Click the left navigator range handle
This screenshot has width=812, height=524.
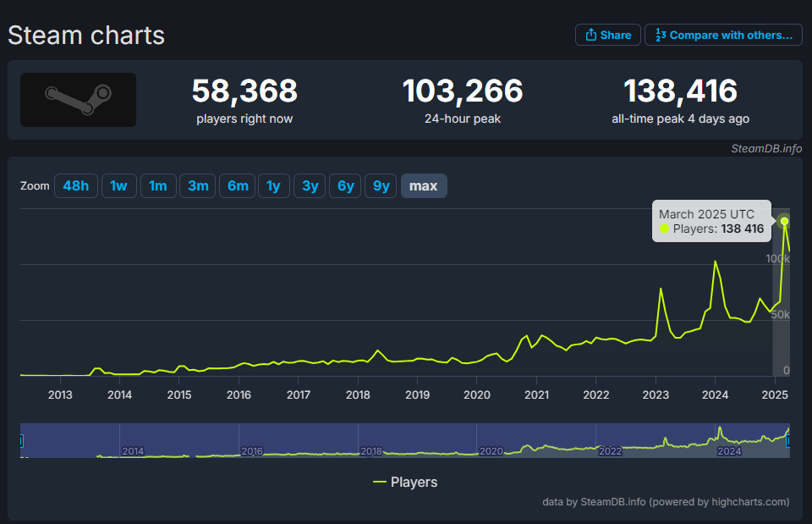pos(21,441)
